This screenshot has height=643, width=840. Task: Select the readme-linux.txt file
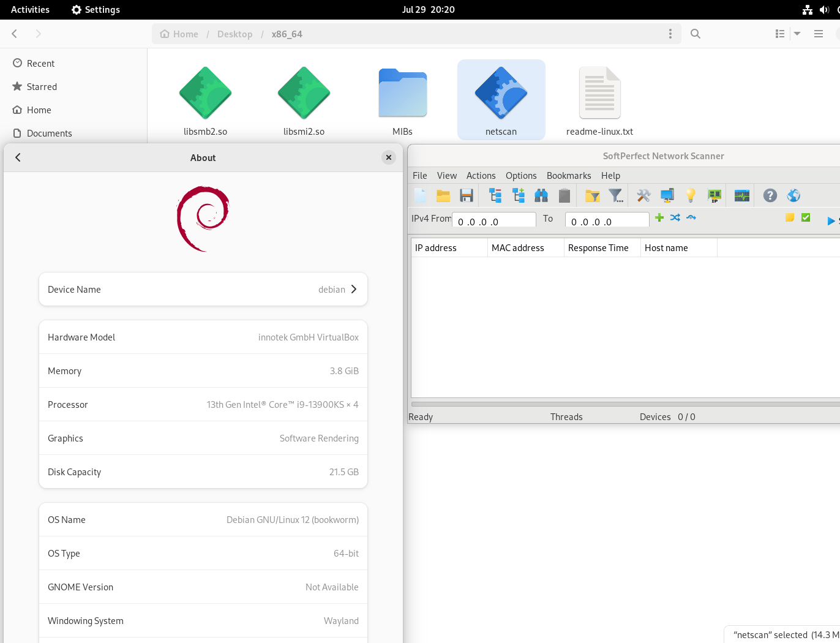click(599, 100)
